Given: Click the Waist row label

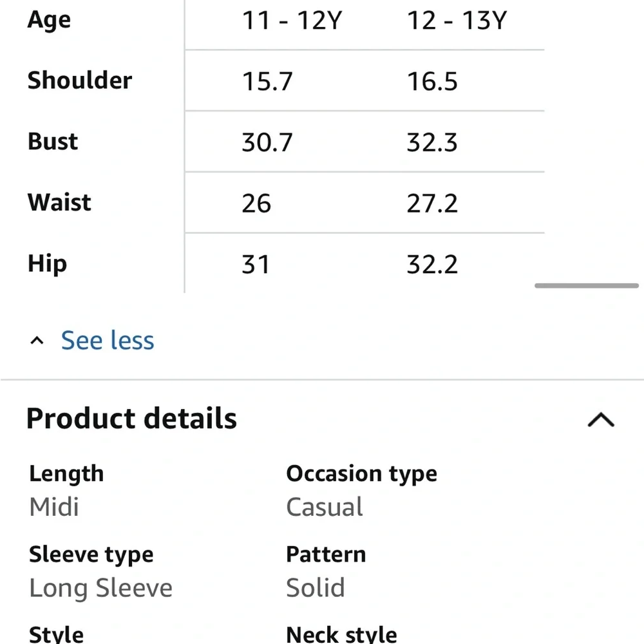Looking at the screenshot, I should point(59,203).
